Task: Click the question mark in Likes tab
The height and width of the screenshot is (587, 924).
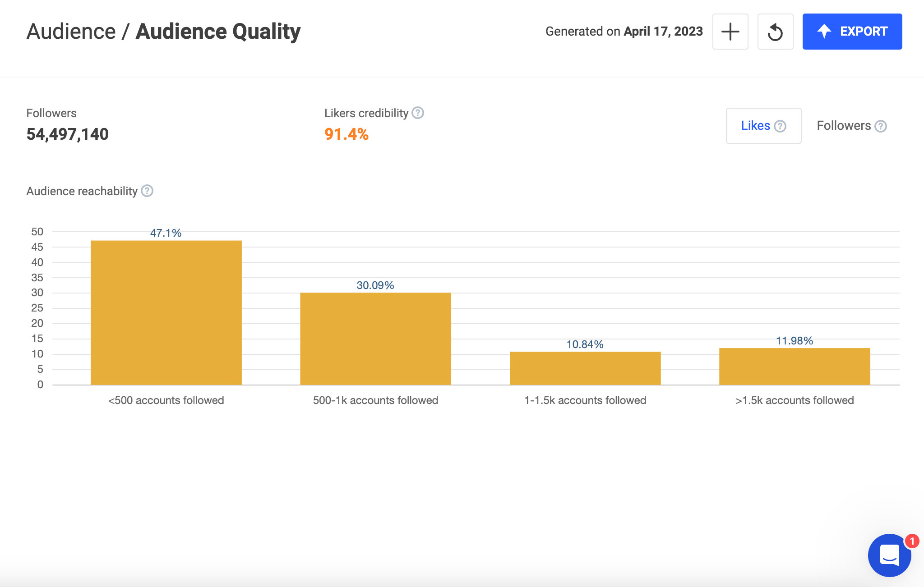Action: [x=780, y=126]
